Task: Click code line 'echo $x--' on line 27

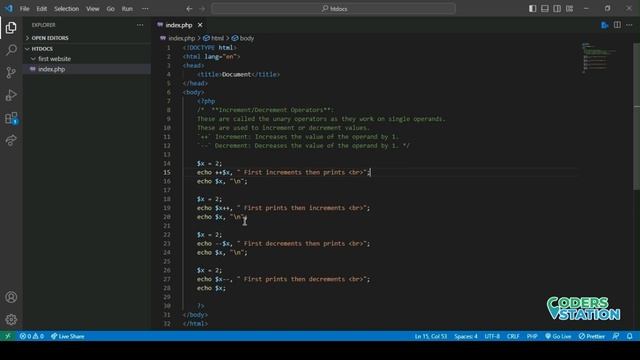Action: [x=283, y=279]
